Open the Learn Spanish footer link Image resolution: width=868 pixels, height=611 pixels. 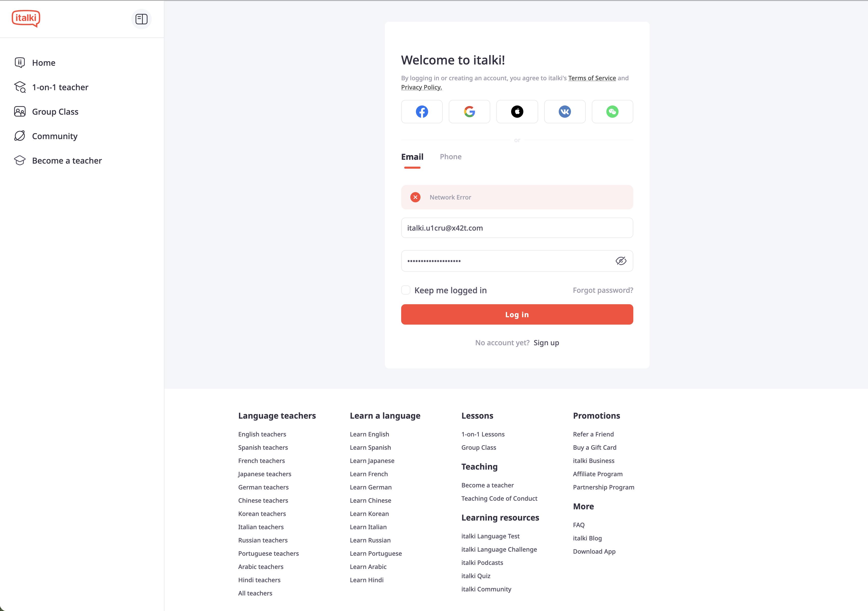370,447
